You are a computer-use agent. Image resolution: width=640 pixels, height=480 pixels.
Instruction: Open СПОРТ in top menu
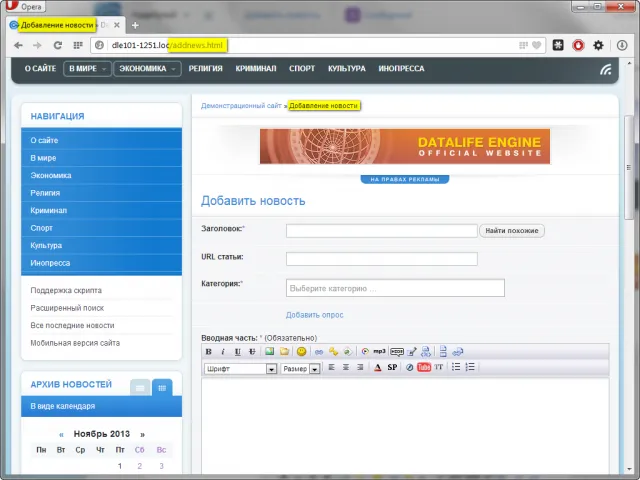coord(302,69)
